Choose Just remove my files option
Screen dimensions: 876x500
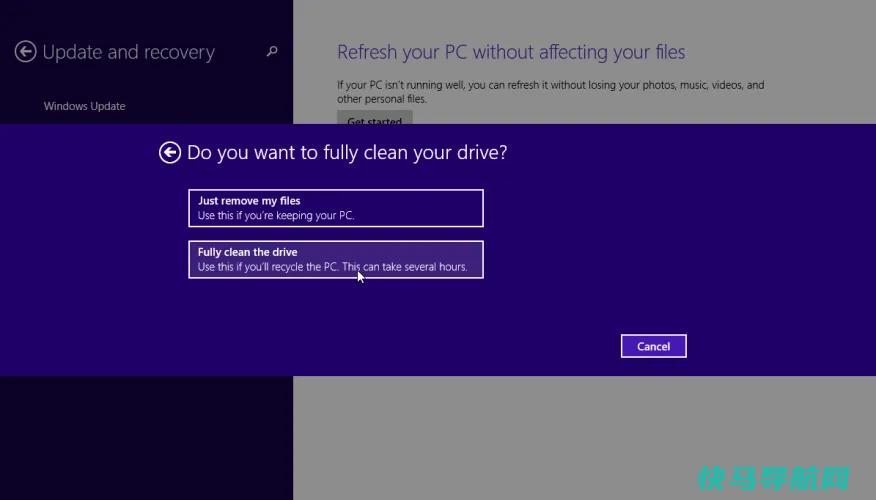(x=336, y=208)
